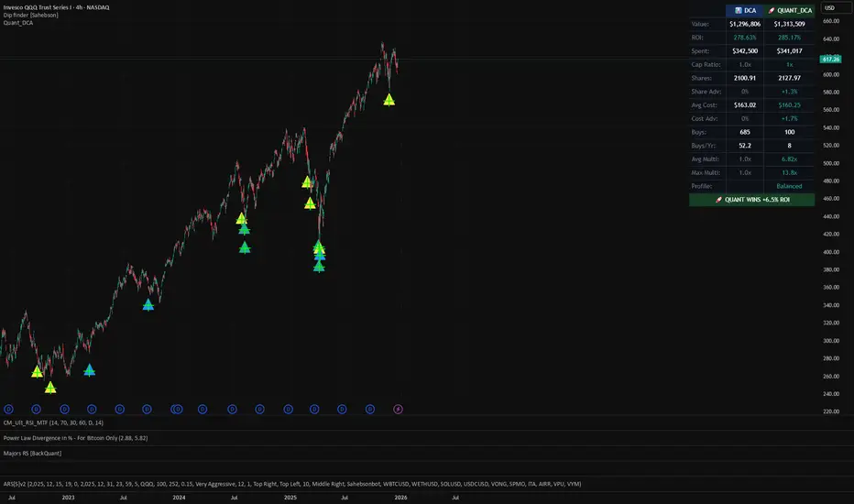The image size is (854, 504).
Task: Click the 52.2 buys per year cell
Action: click(x=745, y=146)
